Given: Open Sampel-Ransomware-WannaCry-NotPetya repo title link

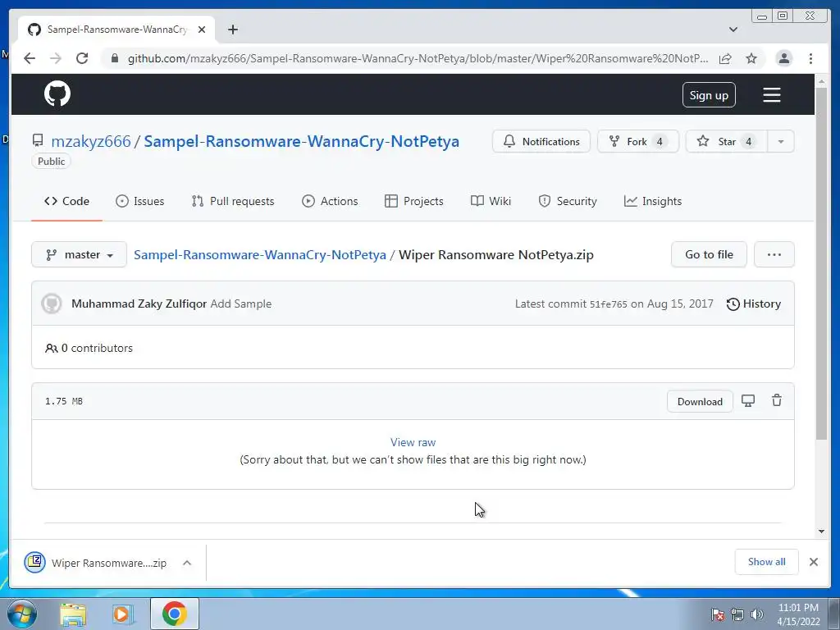Looking at the screenshot, I should coord(302,141).
